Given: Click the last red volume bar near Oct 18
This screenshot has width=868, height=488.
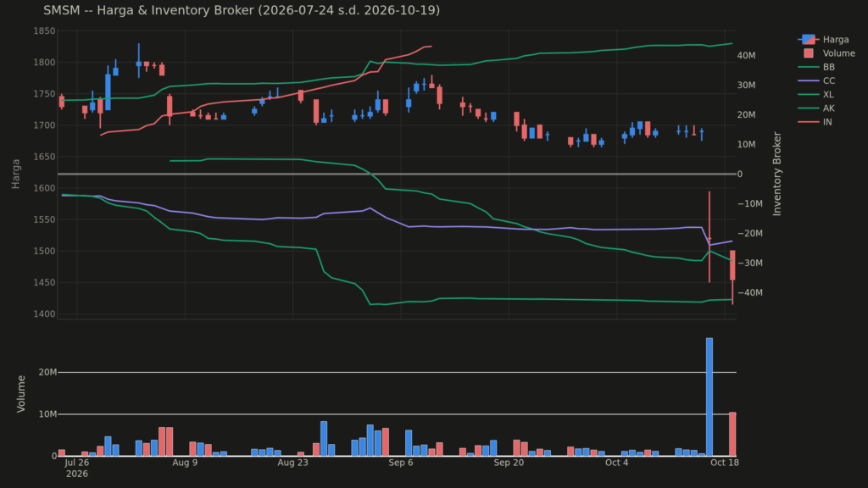Looking at the screenshot, I should [x=732, y=435].
